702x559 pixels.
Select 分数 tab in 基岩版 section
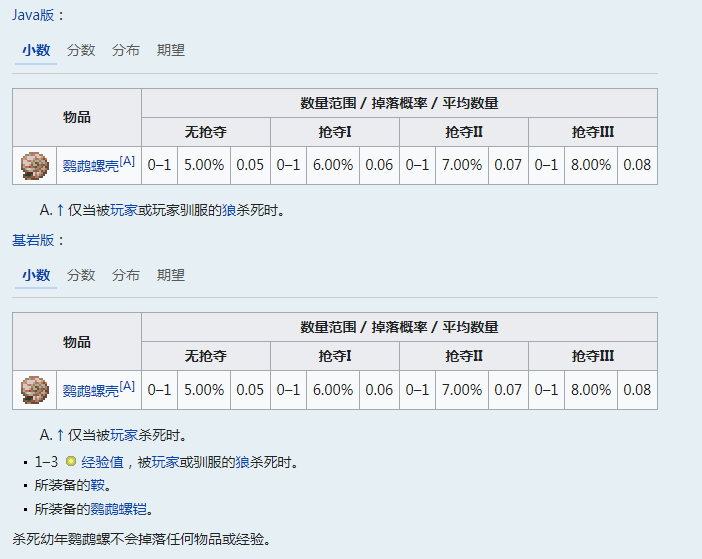click(81, 275)
